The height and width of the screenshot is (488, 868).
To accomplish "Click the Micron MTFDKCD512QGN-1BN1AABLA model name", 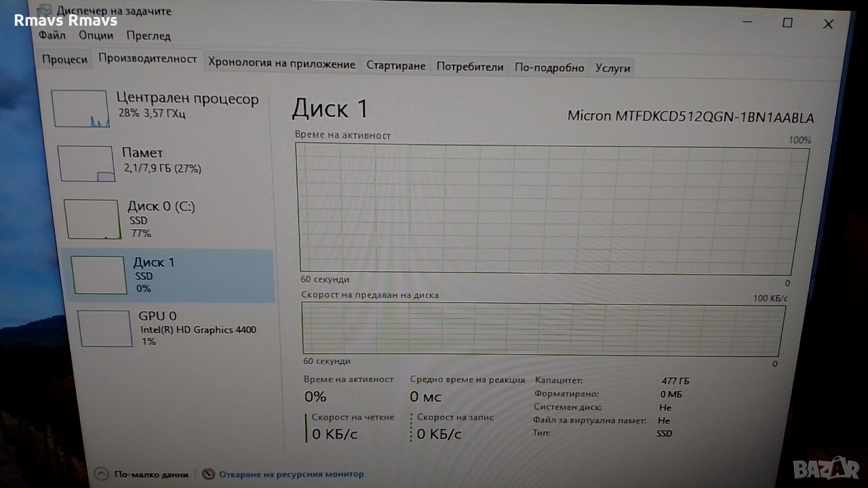I will [x=690, y=117].
